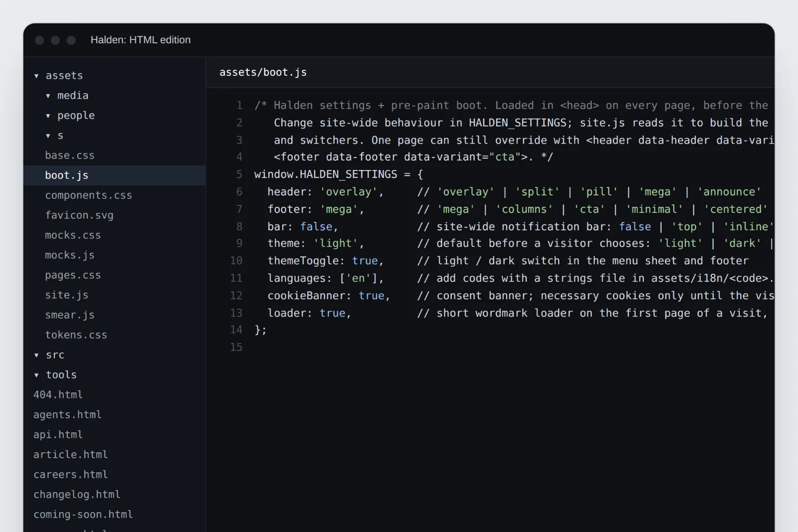Expand the tools folder arrow
This screenshot has height=532, width=798.
point(36,375)
